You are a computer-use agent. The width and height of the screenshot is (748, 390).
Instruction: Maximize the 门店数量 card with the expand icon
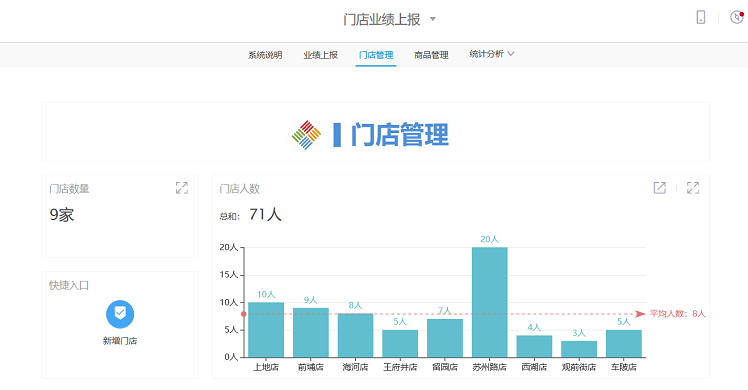[182, 188]
